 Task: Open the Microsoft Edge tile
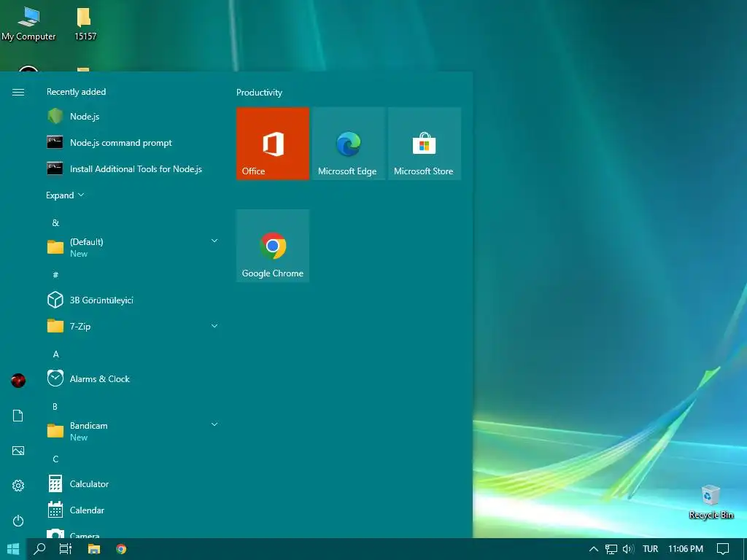click(x=348, y=144)
